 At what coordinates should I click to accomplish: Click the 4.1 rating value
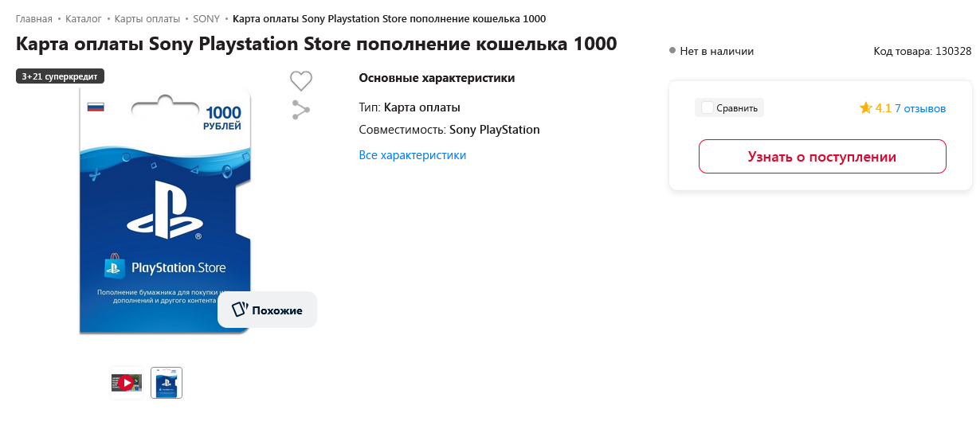tap(883, 108)
